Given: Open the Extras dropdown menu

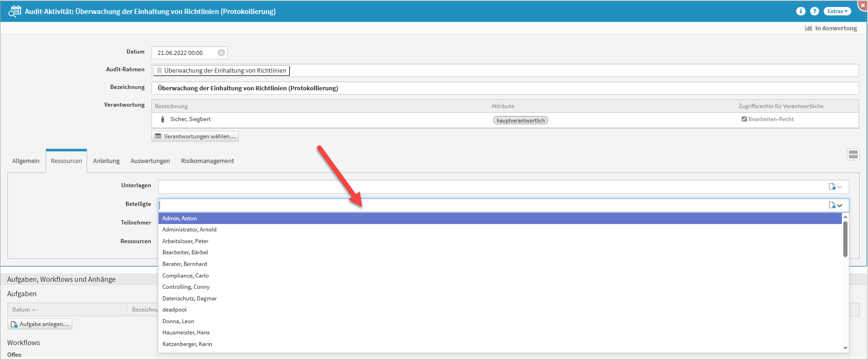Looking at the screenshot, I should click(837, 11).
